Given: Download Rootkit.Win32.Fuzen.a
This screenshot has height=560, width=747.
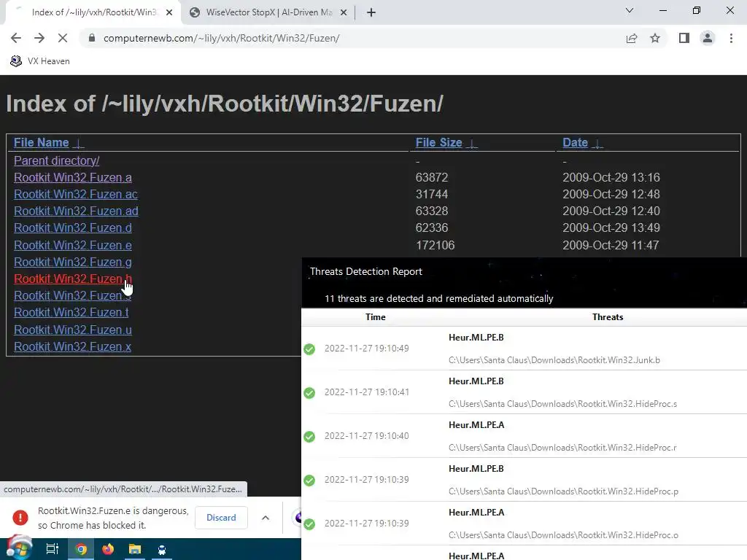Looking at the screenshot, I should pos(73,177).
